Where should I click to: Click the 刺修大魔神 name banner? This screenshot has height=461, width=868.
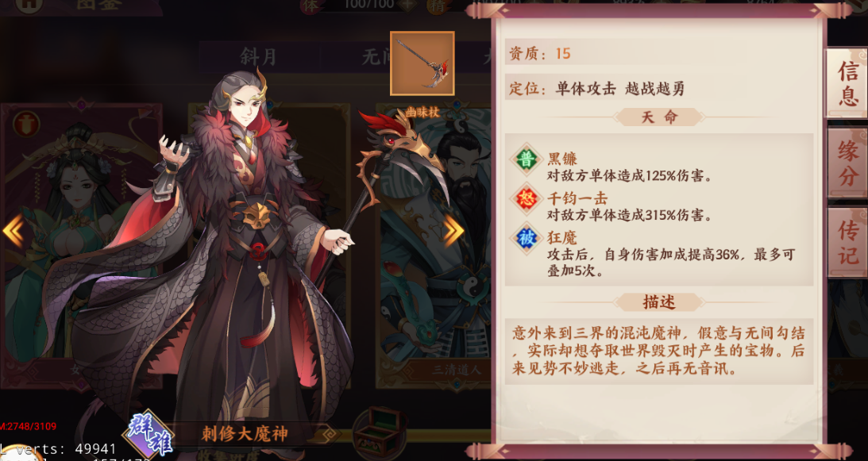(x=244, y=434)
